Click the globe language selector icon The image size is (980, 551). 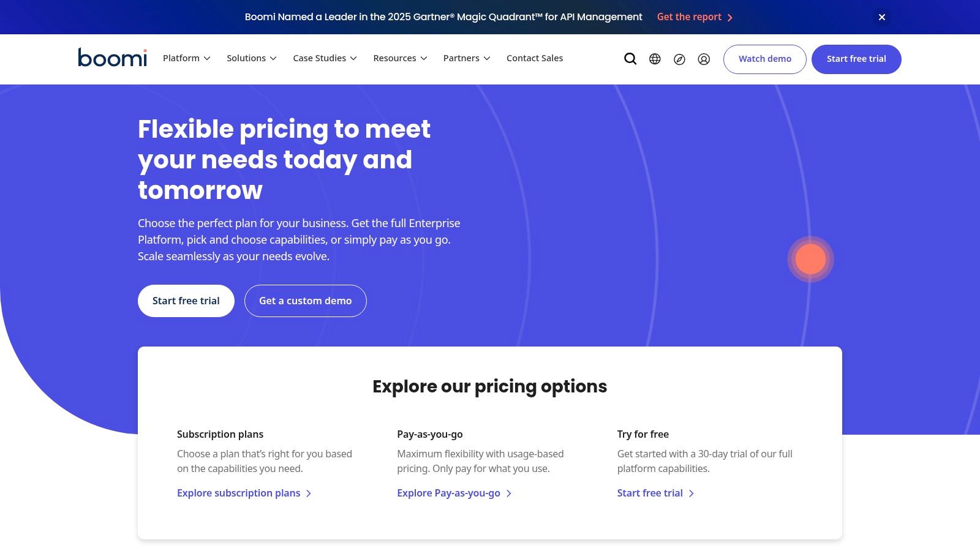pyautogui.click(x=655, y=59)
